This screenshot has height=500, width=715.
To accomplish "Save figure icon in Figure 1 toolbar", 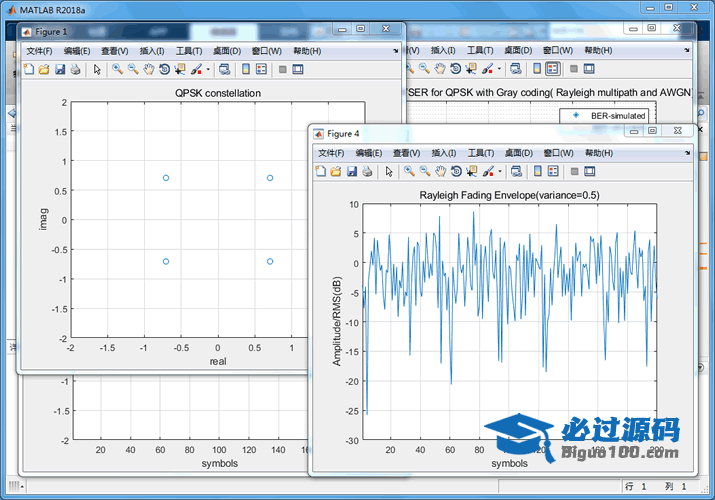I will [60, 69].
